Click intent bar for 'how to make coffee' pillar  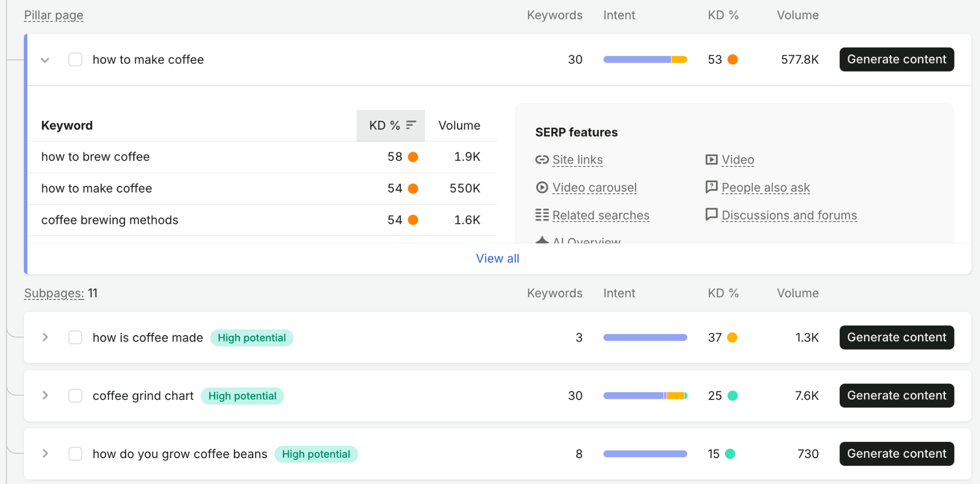(645, 59)
